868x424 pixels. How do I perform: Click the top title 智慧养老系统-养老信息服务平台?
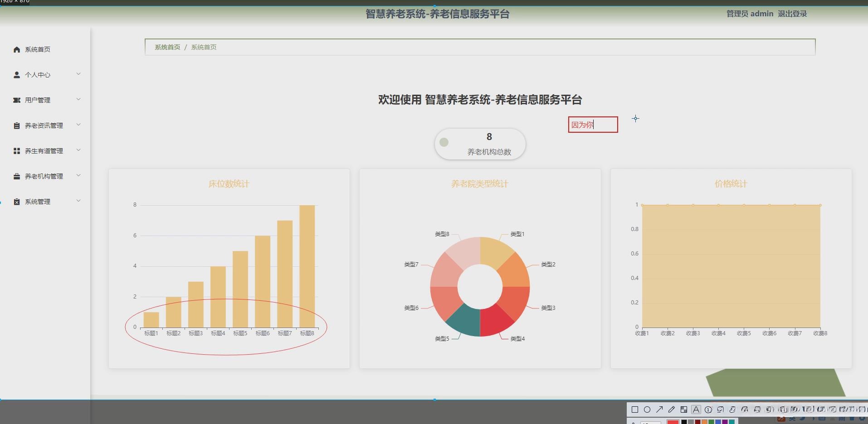coord(438,14)
